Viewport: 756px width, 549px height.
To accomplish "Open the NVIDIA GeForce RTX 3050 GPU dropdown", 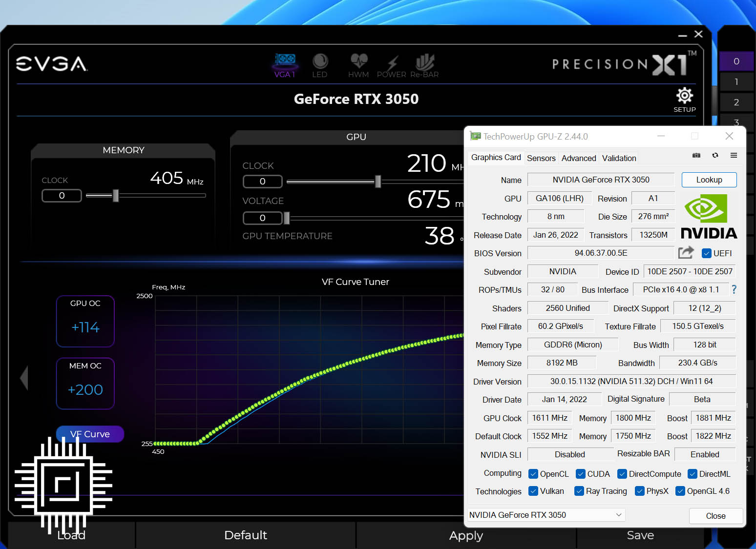I will [x=546, y=515].
